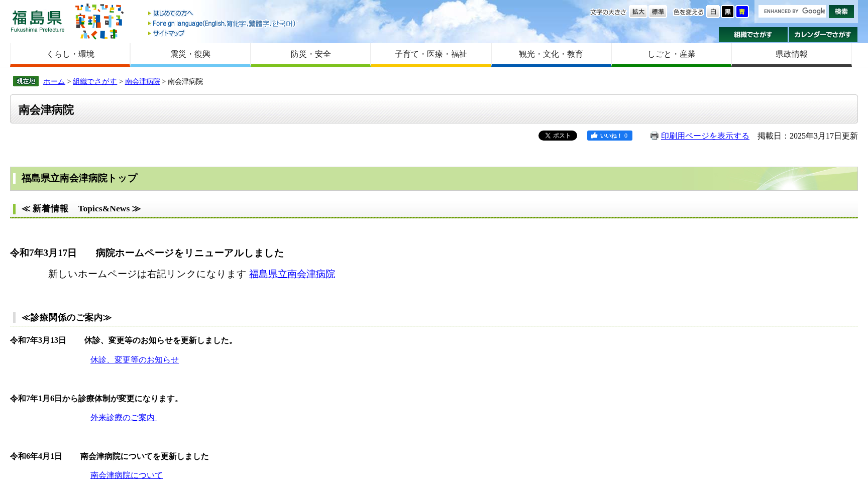Screen dimensions: 868x502
Task: Switch to black 黒 color scheme
Action: click(x=727, y=12)
